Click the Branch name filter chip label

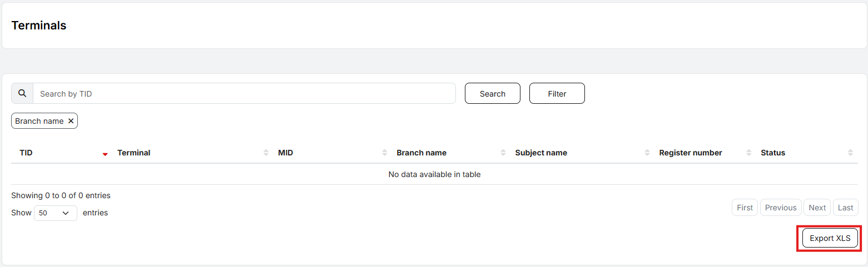[x=39, y=121]
